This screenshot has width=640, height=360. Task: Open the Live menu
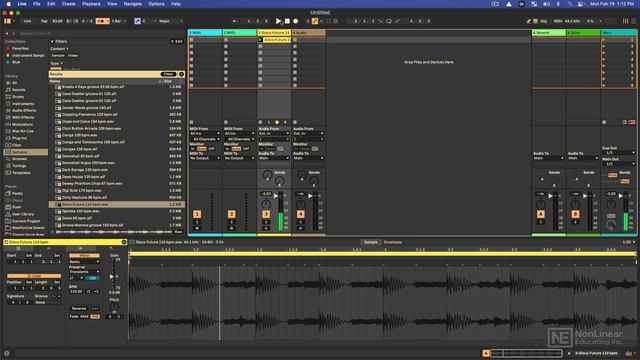pyautogui.click(x=22, y=4)
